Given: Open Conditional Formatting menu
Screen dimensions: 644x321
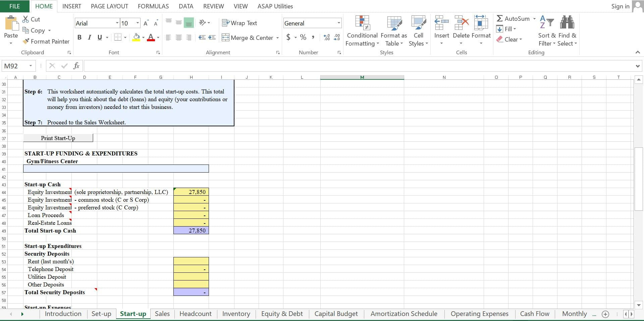Looking at the screenshot, I should [362, 31].
